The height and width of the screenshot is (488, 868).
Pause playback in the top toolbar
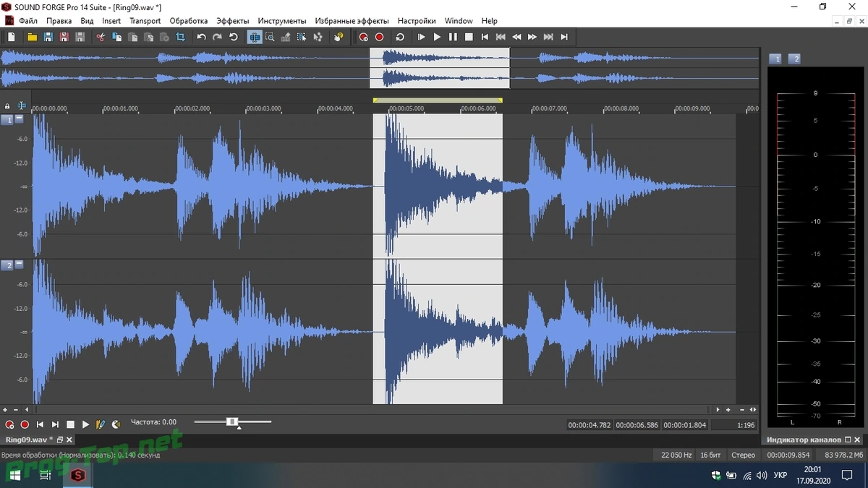tap(453, 37)
